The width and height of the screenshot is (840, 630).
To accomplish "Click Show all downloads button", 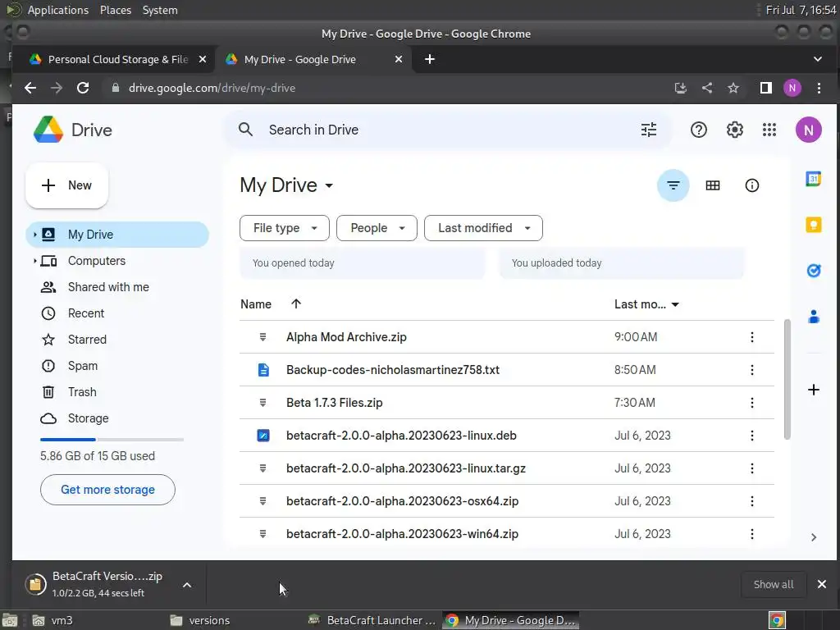I will [x=773, y=584].
